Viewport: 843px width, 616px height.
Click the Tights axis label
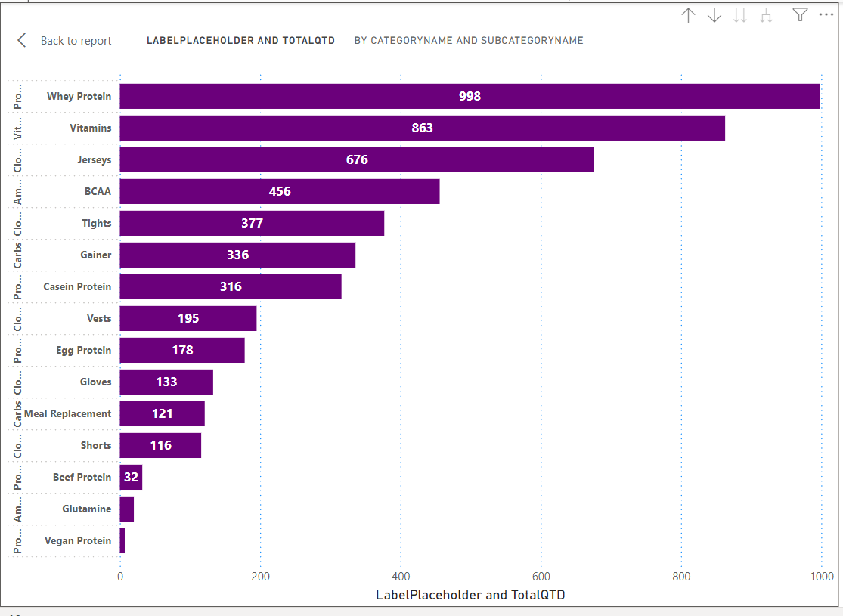tap(96, 223)
